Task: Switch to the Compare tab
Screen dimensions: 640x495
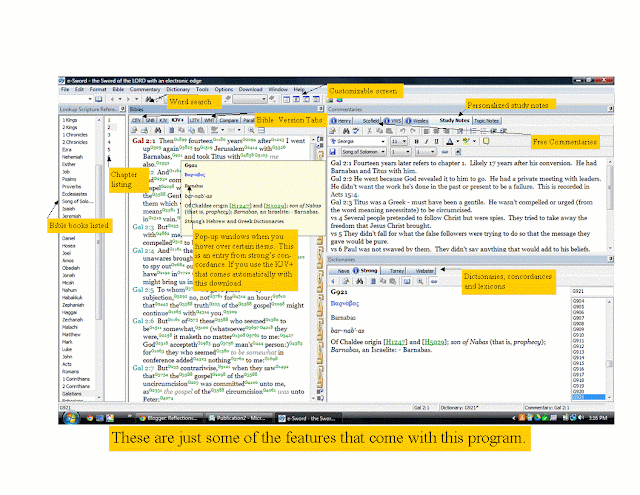Action: click(229, 120)
